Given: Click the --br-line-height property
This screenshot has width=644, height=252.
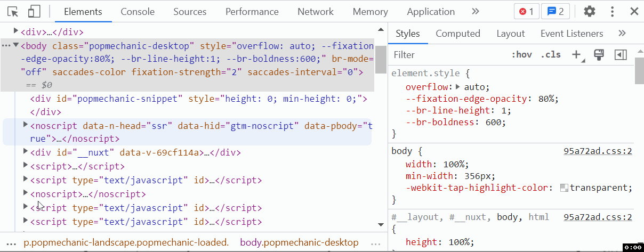Looking at the screenshot, I should (x=447, y=110).
